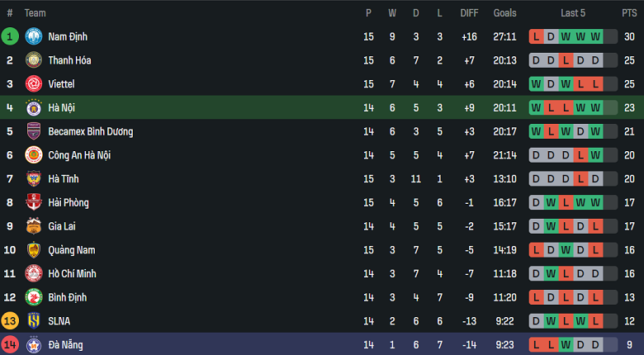Click the Công An Hà Nội crest icon

[34, 155]
